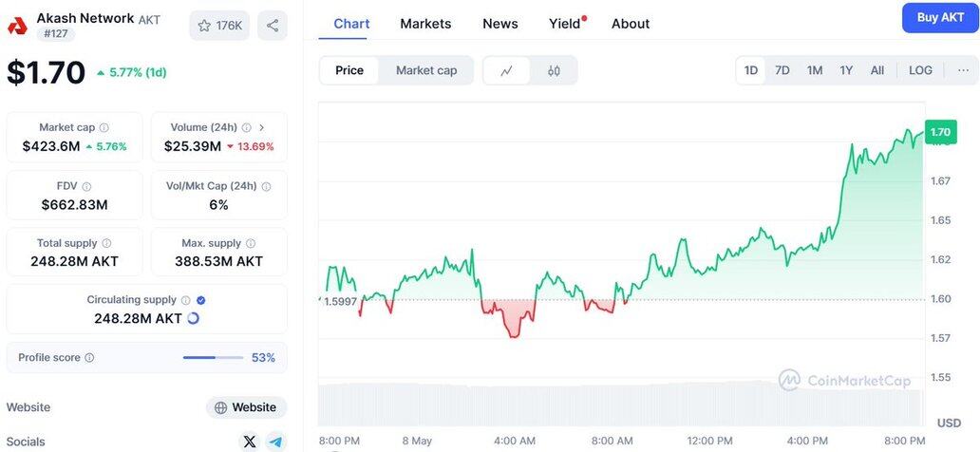
Task: Click the Profile score progress bar
Action: coord(212,358)
